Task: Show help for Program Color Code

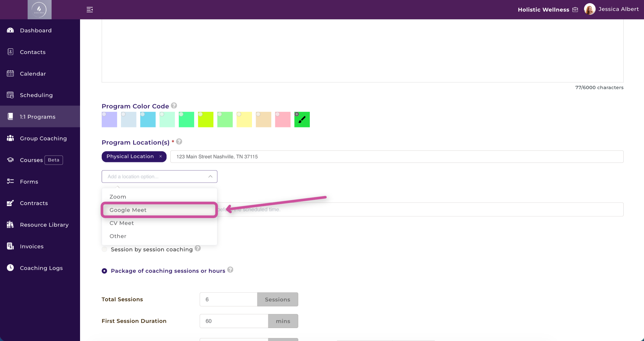Action: pos(174,106)
